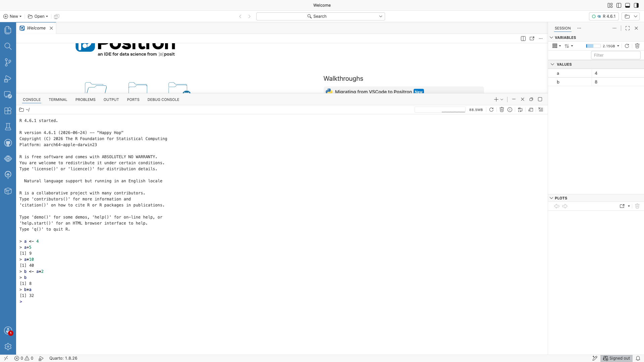The height and width of the screenshot is (362, 644).
Task: Switch to the OUTPUT tab
Action: pyautogui.click(x=111, y=100)
